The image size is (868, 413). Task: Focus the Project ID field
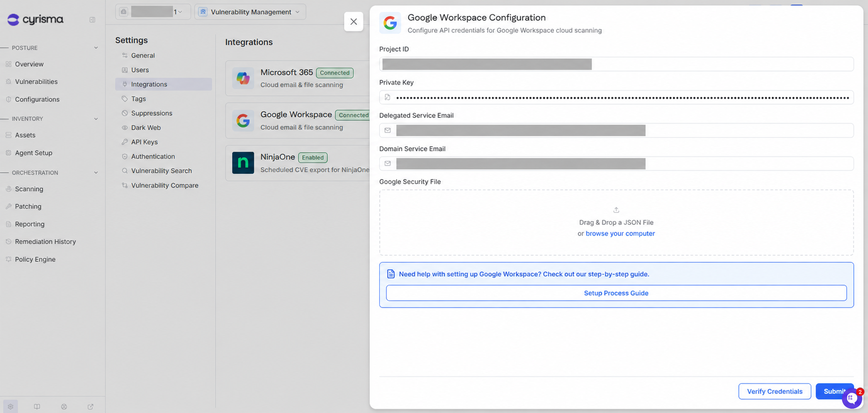[x=616, y=64]
